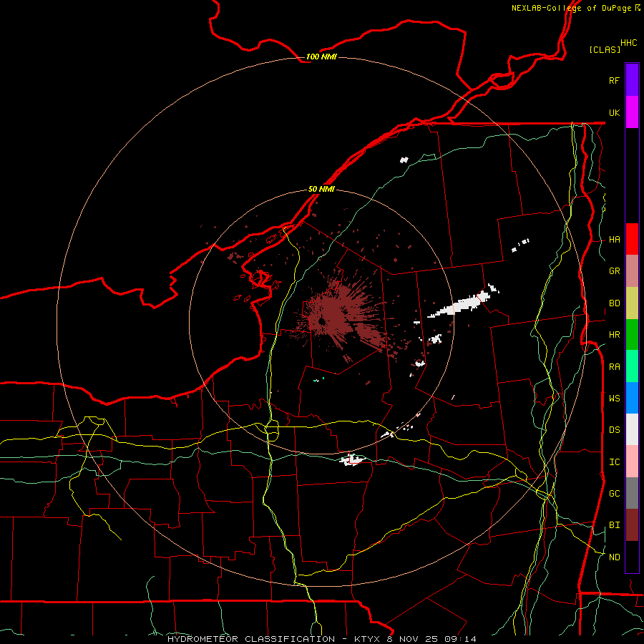Click the IC legend label
The image size is (644, 644).
(x=614, y=462)
